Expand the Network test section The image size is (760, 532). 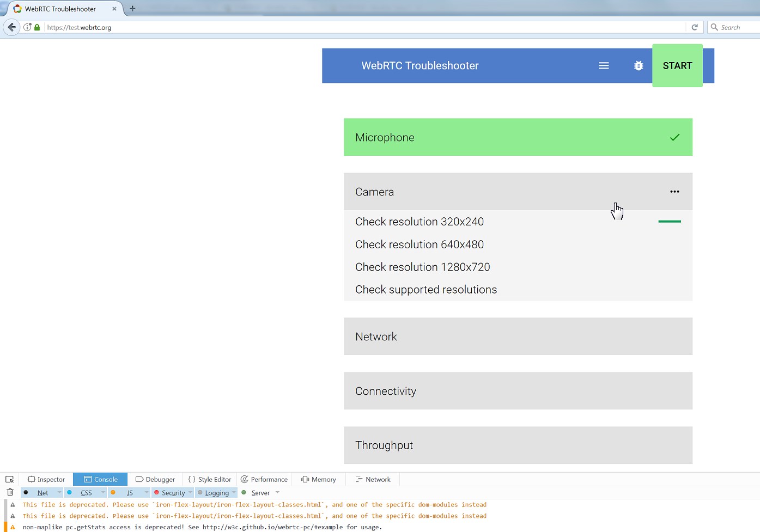[518, 337]
